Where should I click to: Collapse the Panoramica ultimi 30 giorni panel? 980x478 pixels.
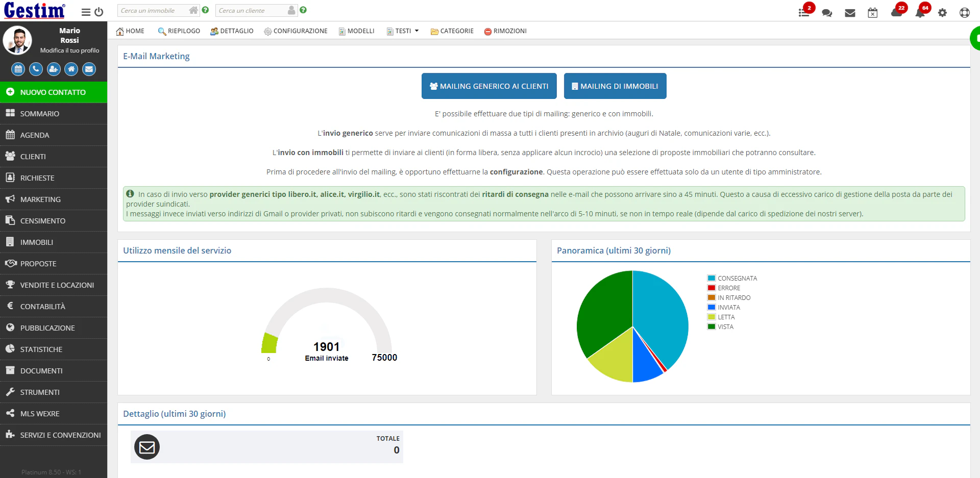[614, 250]
